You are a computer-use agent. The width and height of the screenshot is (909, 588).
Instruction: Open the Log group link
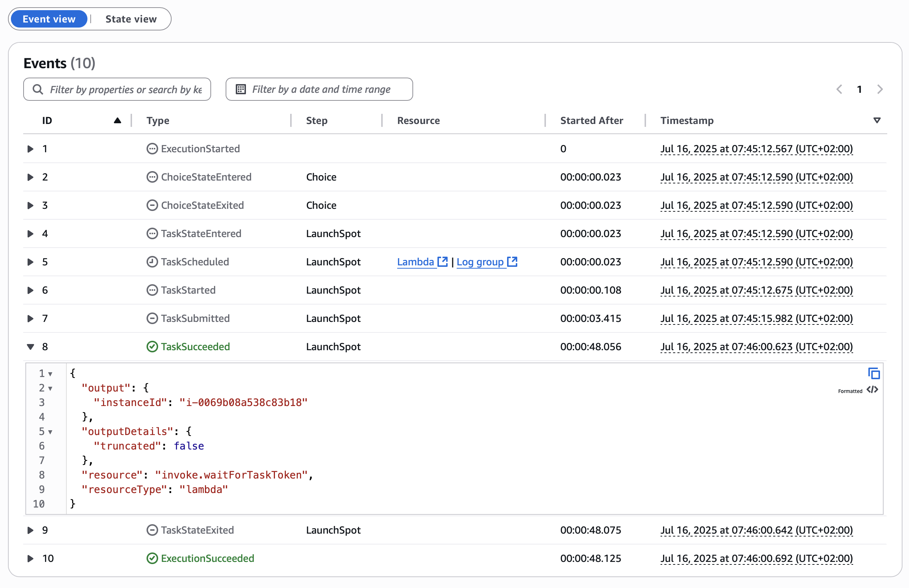point(480,262)
